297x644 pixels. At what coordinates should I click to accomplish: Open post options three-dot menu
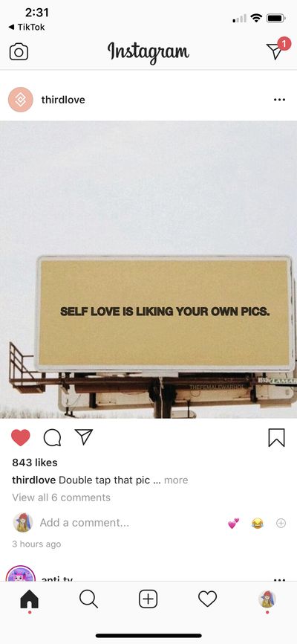tap(279, 100)
